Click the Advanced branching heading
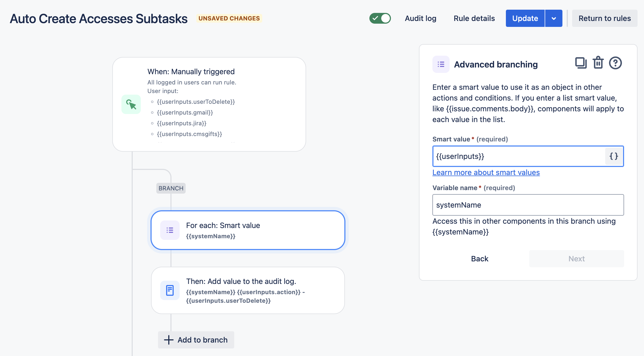This screenshot has height=356, width=644. pos(496,64)
